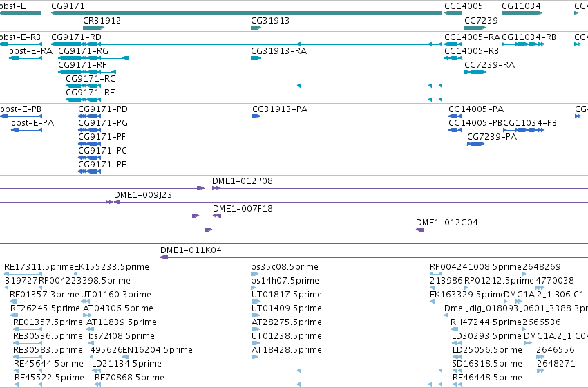Select BAC clone DME1-012P08
The image size is (588, 388).
(400, 188)
